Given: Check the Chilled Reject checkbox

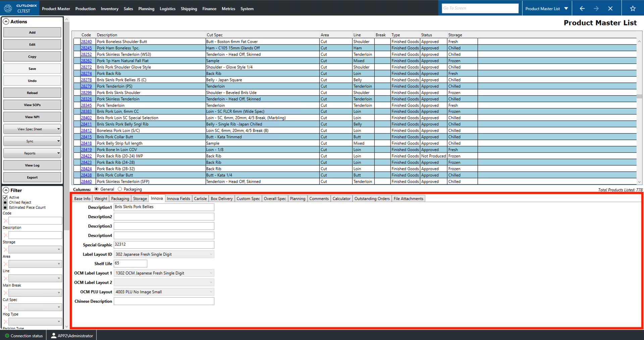Looking at the screenshot, I should tap(5, 202).
